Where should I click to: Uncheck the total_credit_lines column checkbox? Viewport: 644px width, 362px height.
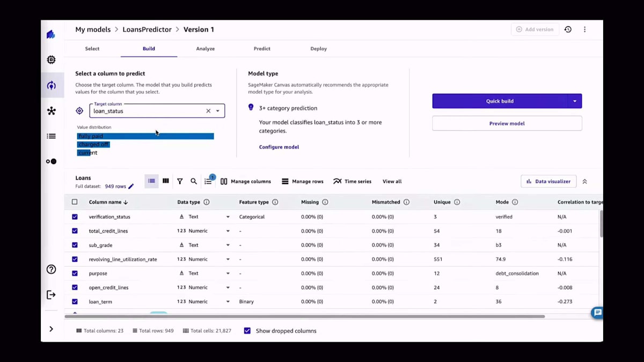(75, 231)
